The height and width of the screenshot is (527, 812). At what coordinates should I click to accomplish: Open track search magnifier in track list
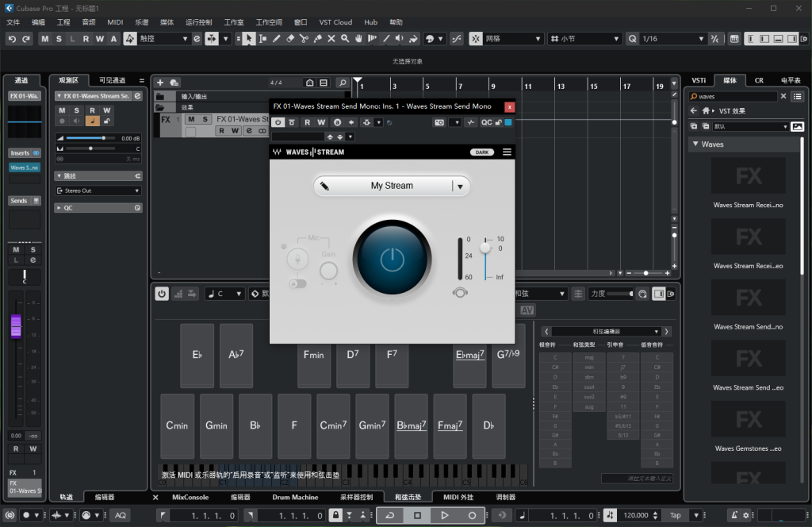(x=343, y=83)
